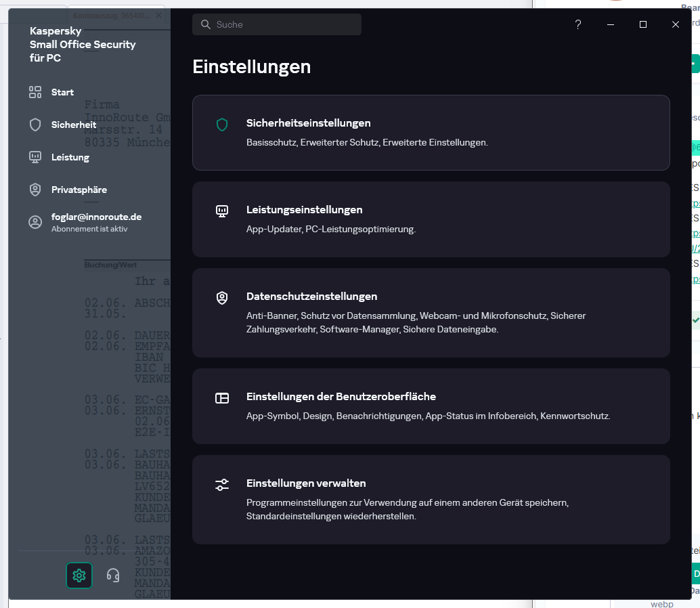
Task: Open Leistungseinstellungen settings card
Action: pos(431,219)
